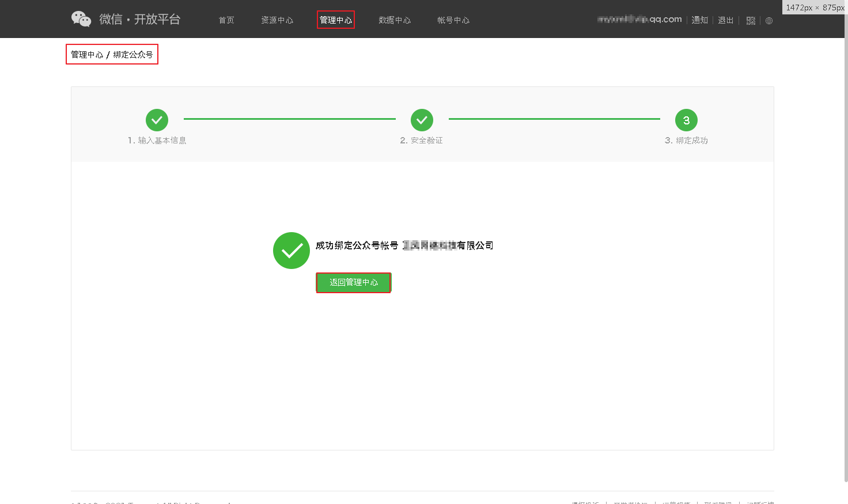
Task: Click the 微信·开放平台 title text
Action: coord(140,20)
